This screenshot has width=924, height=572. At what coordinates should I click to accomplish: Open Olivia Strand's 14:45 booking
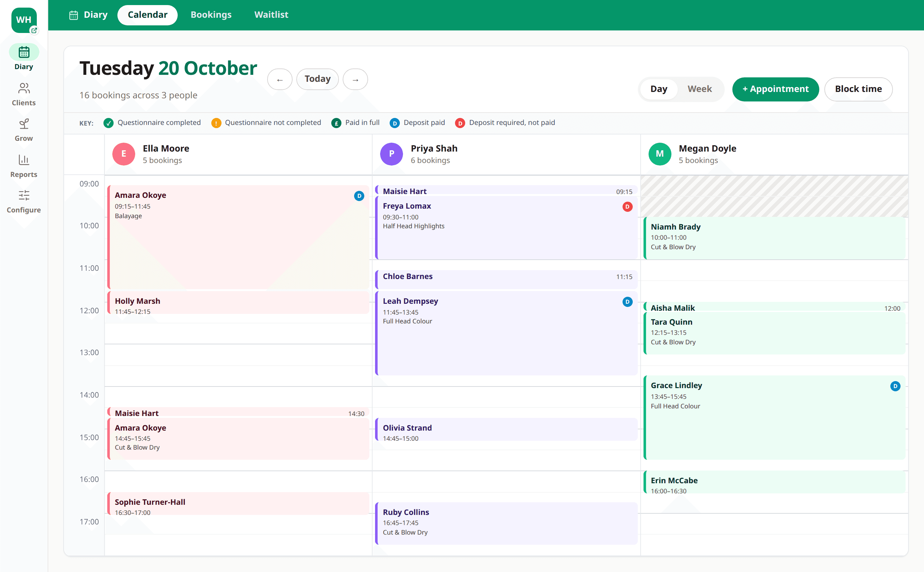(506, 430)
